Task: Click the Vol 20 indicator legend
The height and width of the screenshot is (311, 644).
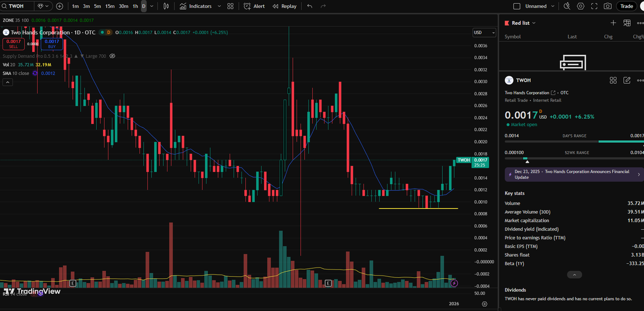Action: pos(9,64)
